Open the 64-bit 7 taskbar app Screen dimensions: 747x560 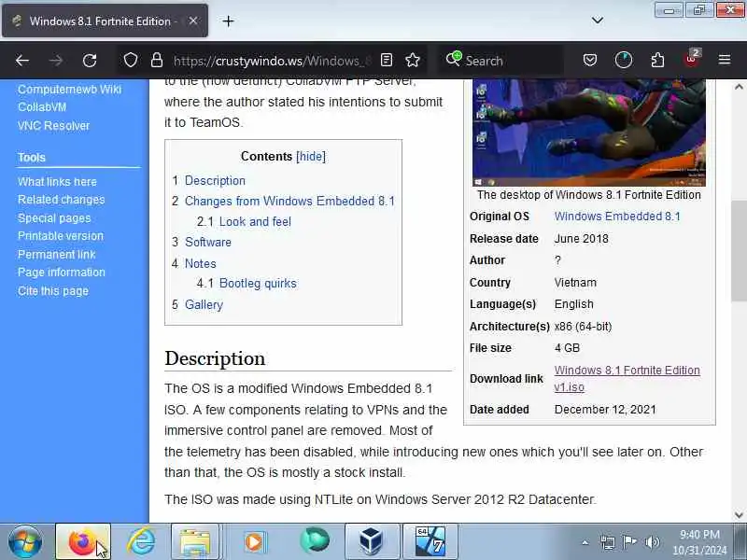pos(430,541)
